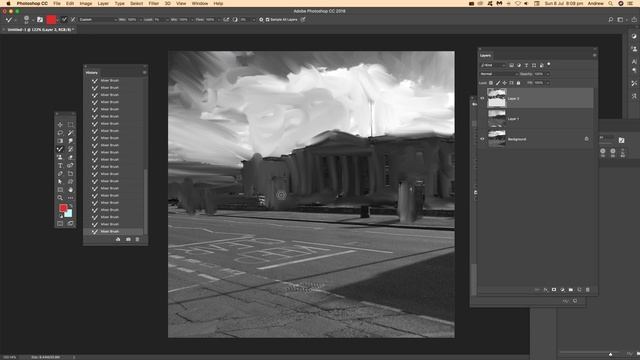Select the Eraser tool

pos(71,157)
